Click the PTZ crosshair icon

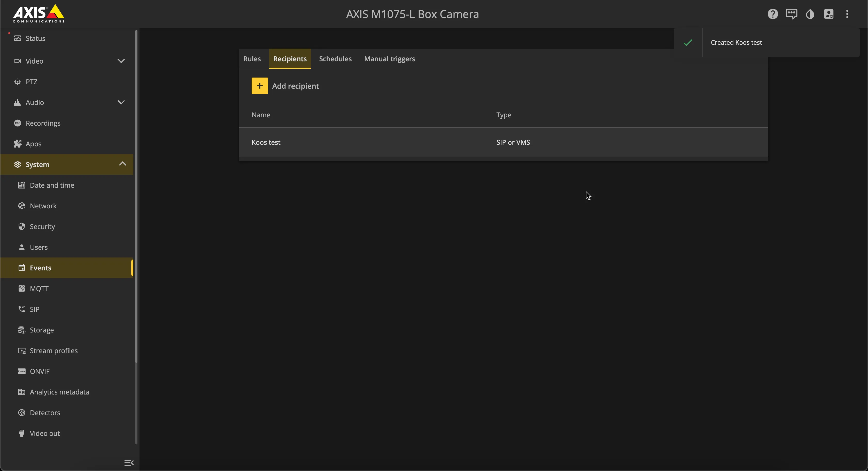pos(18,82)
